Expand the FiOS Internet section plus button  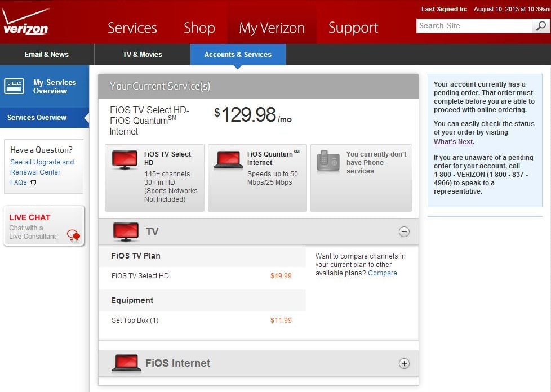click(404, 363)
